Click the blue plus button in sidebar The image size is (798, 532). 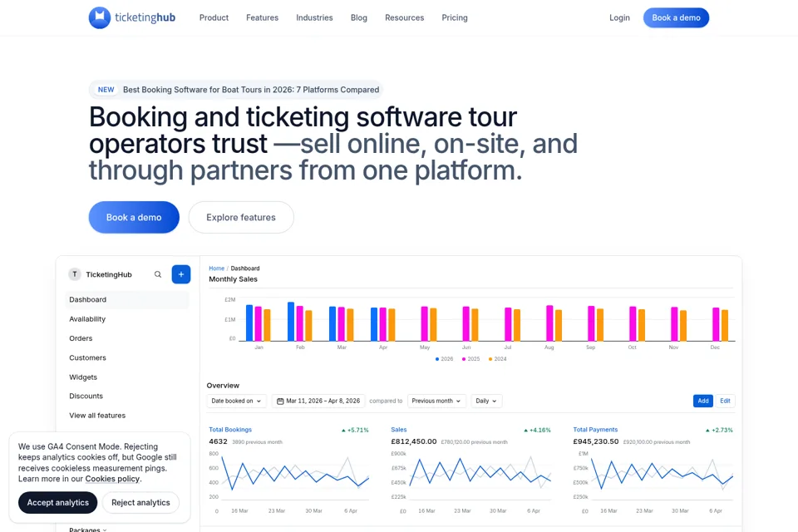click(181, 274)
